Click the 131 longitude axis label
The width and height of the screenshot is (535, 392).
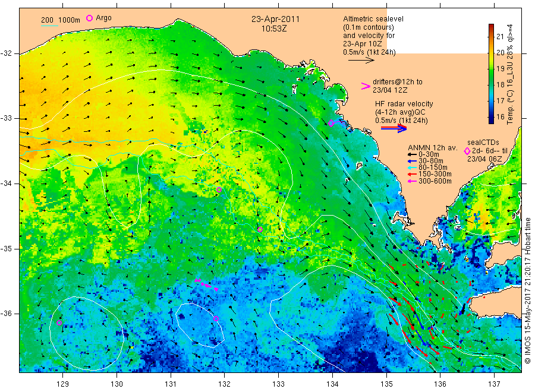(x=171, y=384)
